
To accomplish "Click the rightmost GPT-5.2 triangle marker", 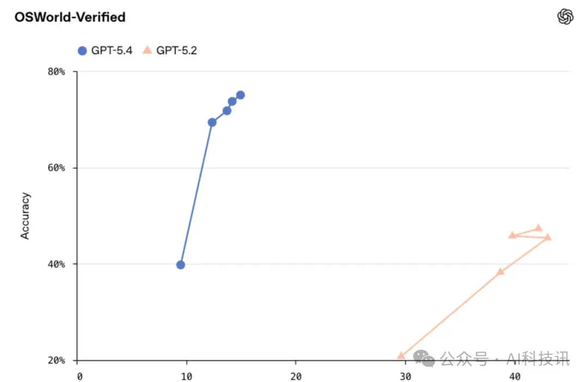I will pos(548,237).
